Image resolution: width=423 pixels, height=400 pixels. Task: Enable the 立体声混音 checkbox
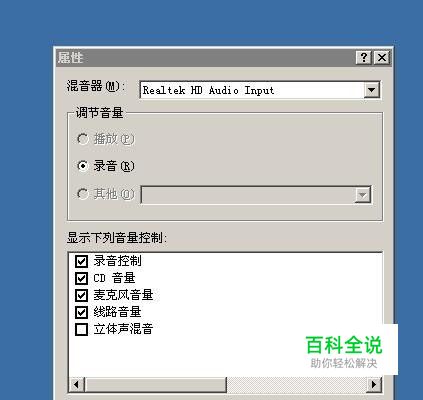(x=81, y=329)
